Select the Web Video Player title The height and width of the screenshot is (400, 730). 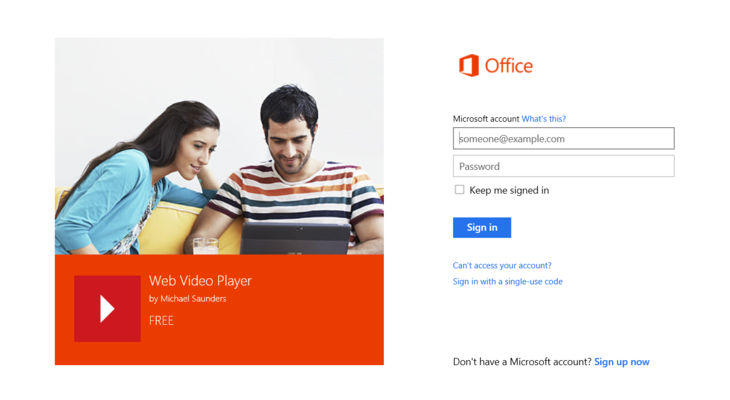tap(200, 281)
